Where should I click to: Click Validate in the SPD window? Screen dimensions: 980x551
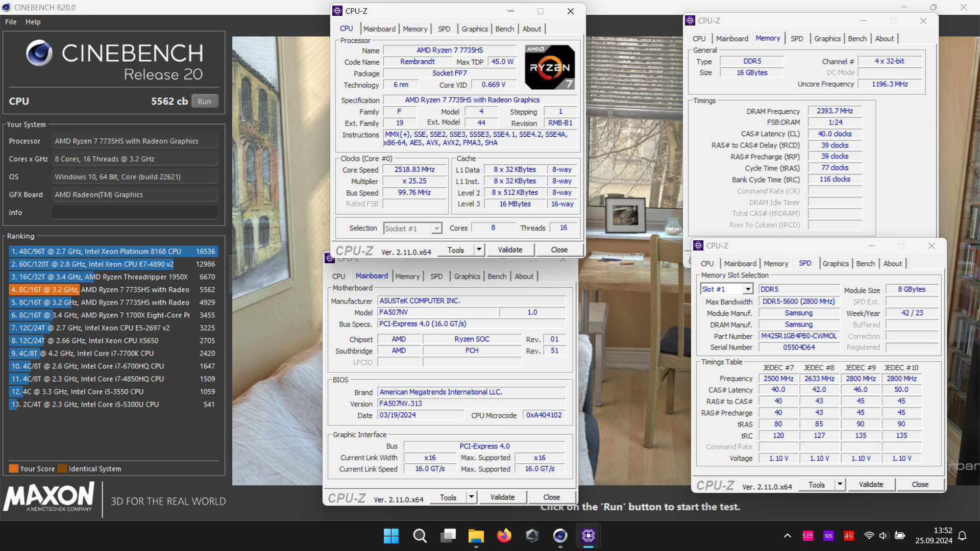coord(871,484)
